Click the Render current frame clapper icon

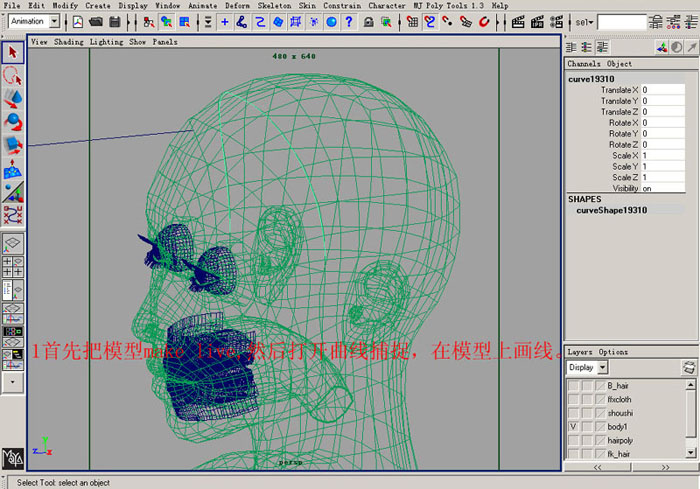[x=518, y=22]
